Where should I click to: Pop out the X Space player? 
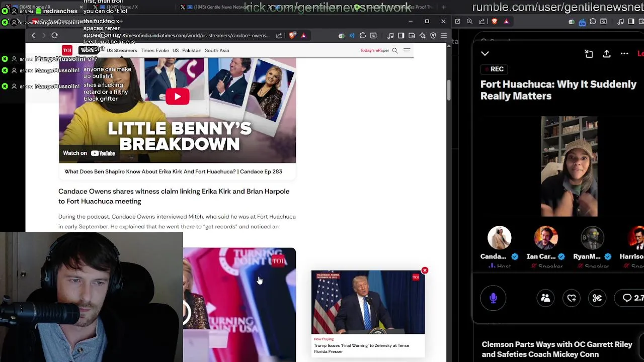[x=589, y=54]
